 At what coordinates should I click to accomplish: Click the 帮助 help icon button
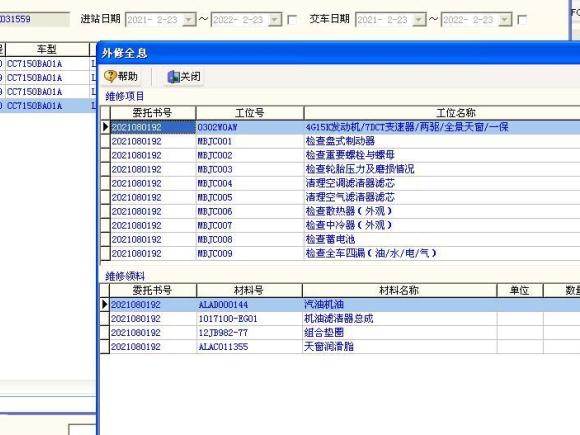(121, 77)
